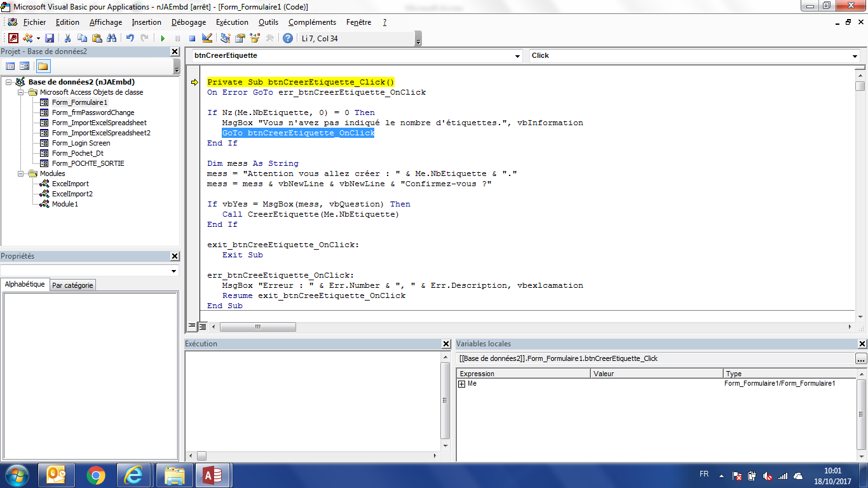Open the Débogage menu
Image resolution: width=868 pixels, height=488 pixels.
[189, 22]
